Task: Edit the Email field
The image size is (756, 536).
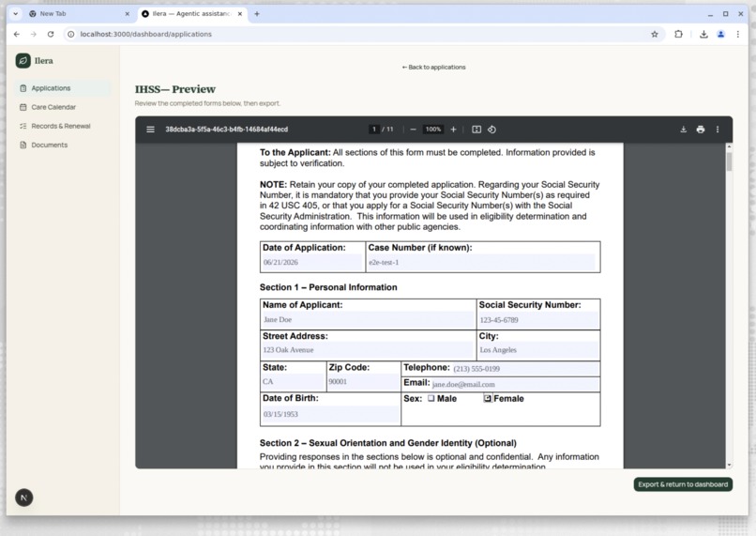Action: 515,385
